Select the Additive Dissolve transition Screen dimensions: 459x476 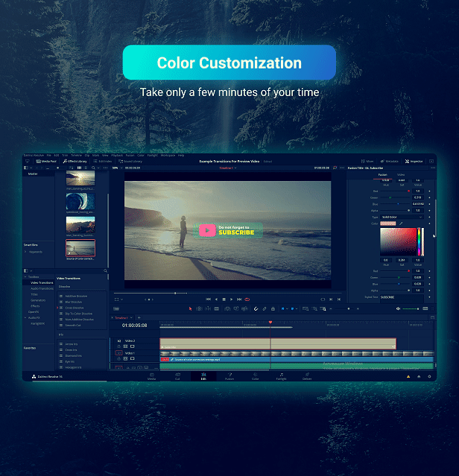pos(76,296)
